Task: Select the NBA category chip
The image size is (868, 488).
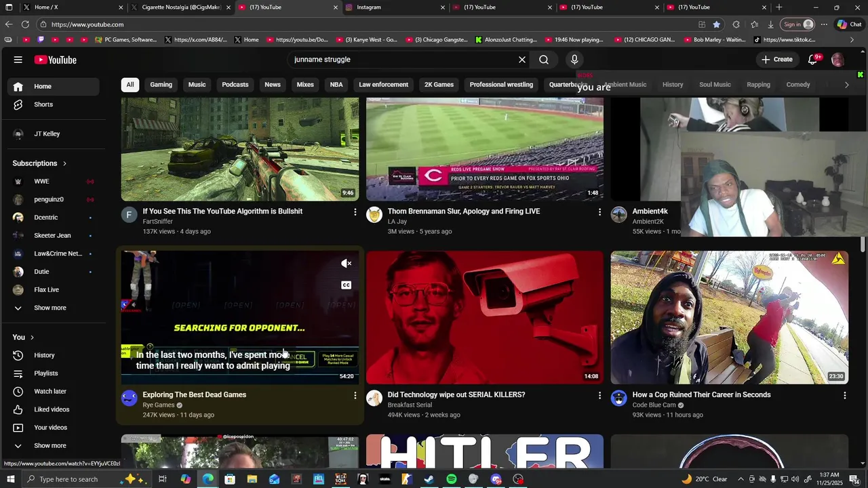Action: coord(336,85)
